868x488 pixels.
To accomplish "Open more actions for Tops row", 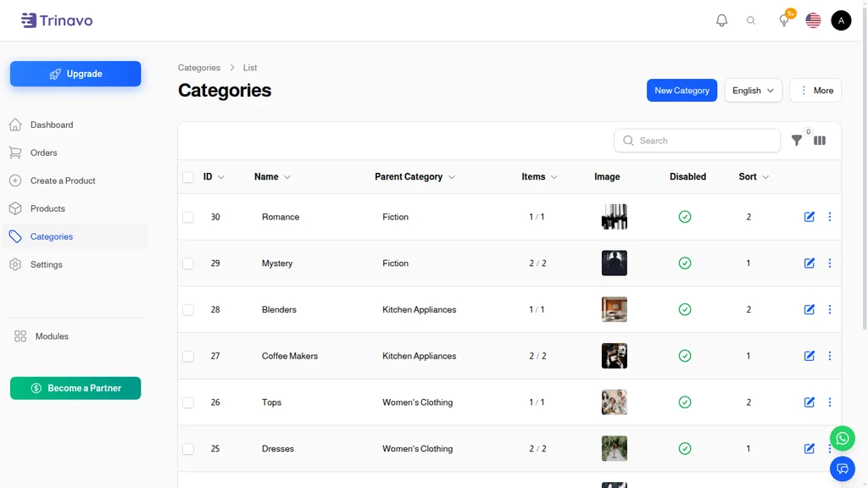I will click(829, 402).
